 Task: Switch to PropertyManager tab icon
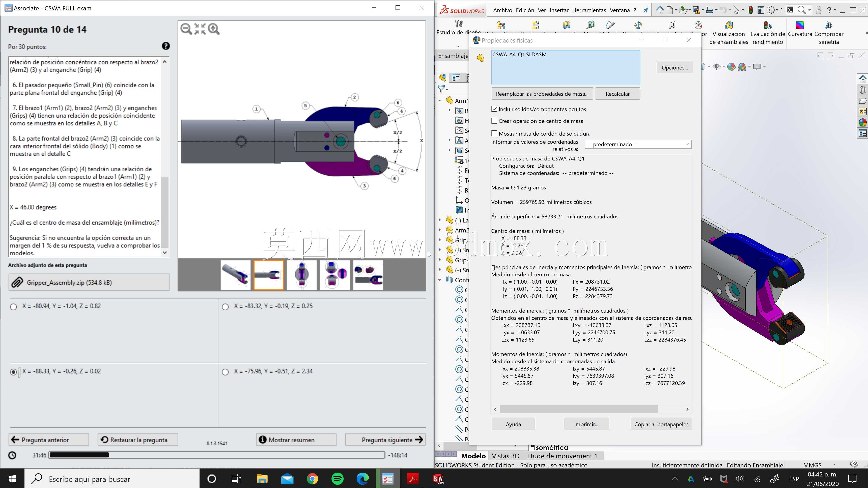pyautogui.click(x=456, y=78)
